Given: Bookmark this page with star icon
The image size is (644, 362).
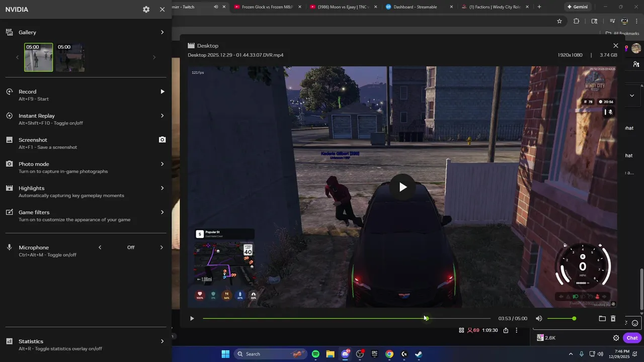Looking at the screenshot, I should point(559,21).
